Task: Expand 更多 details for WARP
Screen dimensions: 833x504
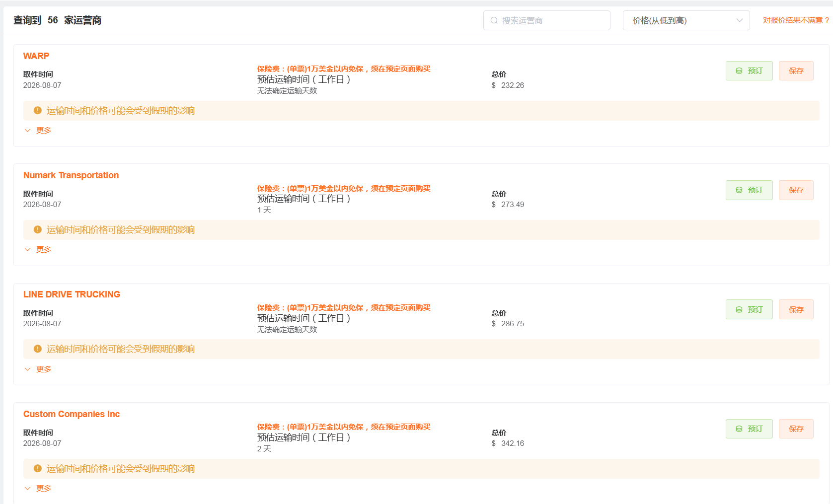Action: (38, 130)
